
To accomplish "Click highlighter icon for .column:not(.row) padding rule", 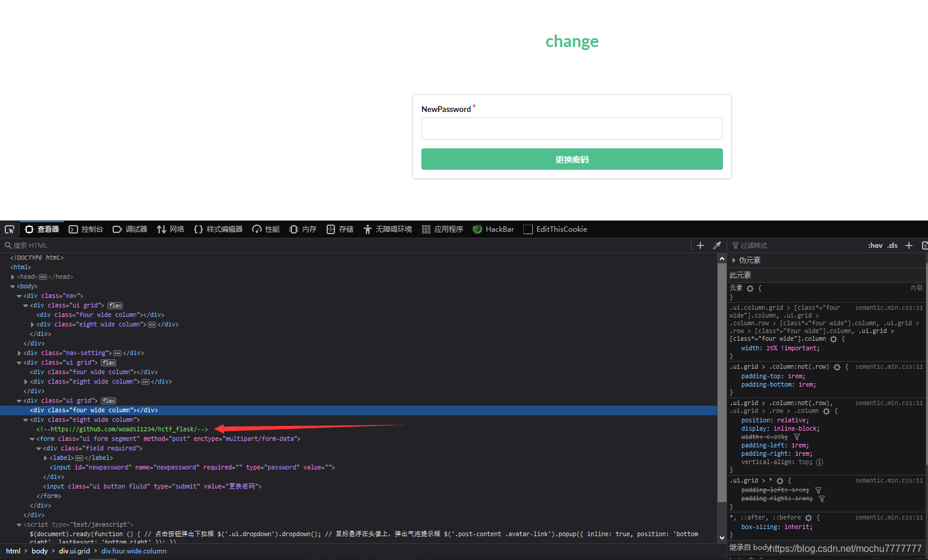I will [837, 367].
